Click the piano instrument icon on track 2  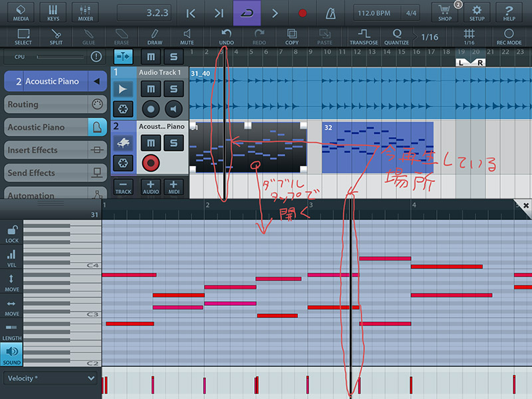[x=123, y=143]
